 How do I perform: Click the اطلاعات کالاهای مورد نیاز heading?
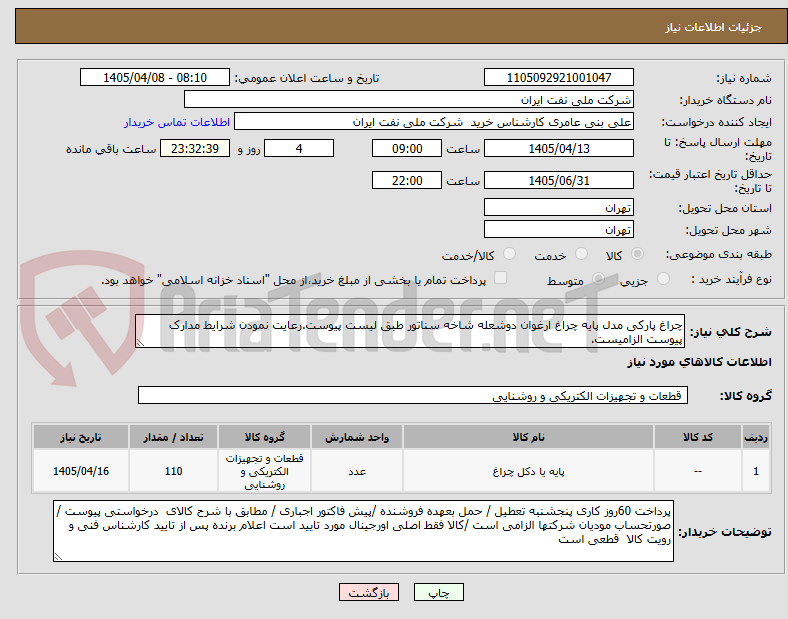[x=699, y=362]
